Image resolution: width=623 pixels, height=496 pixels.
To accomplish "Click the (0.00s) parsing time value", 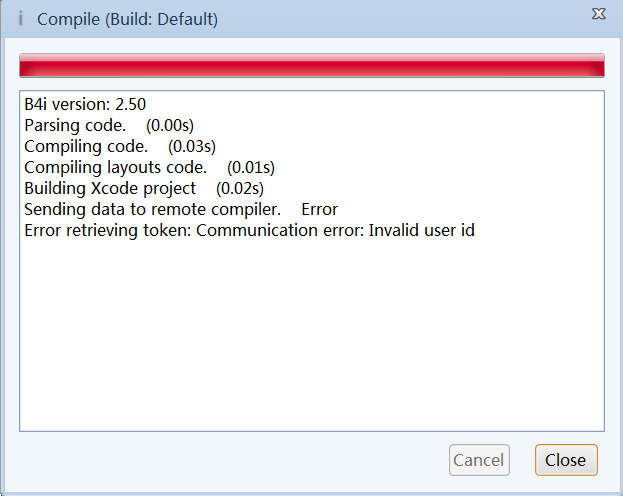I will (x=169, y=125).
